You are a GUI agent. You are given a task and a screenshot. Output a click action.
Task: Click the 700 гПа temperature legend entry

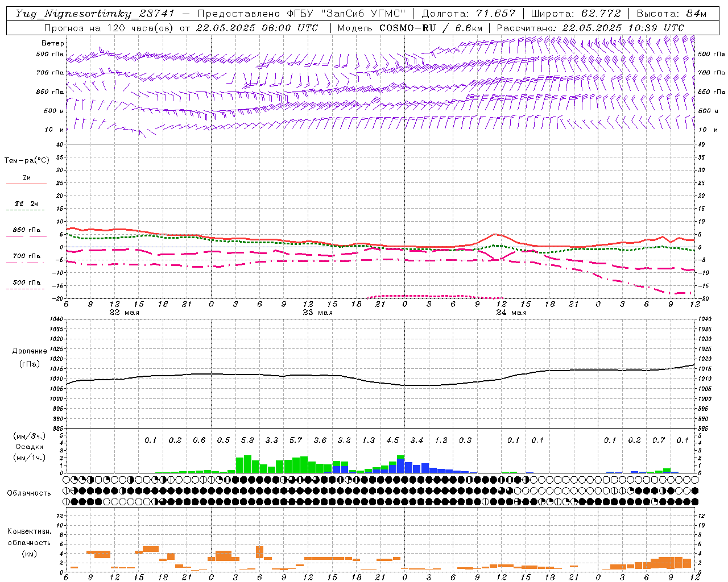click(x=26, y=258)
